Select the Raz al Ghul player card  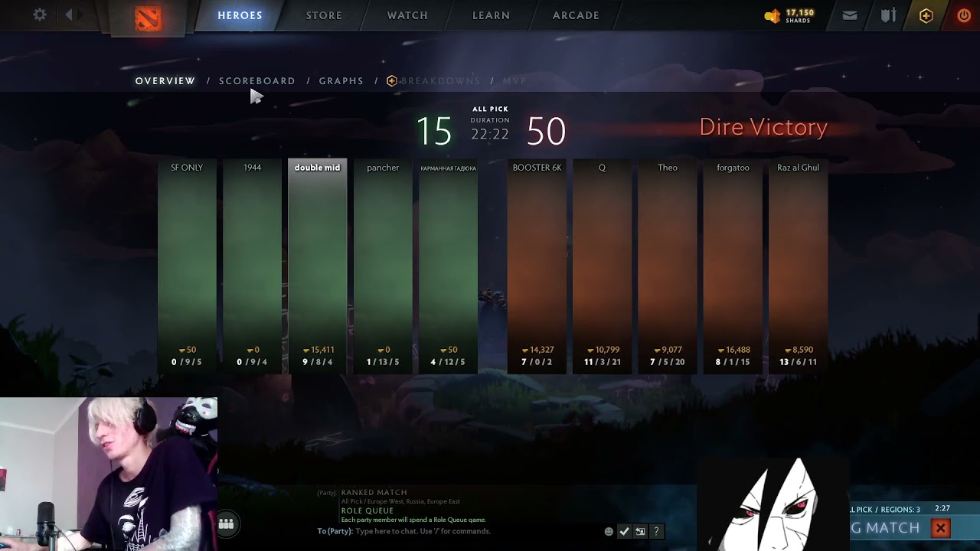click(x=799, y=266)
